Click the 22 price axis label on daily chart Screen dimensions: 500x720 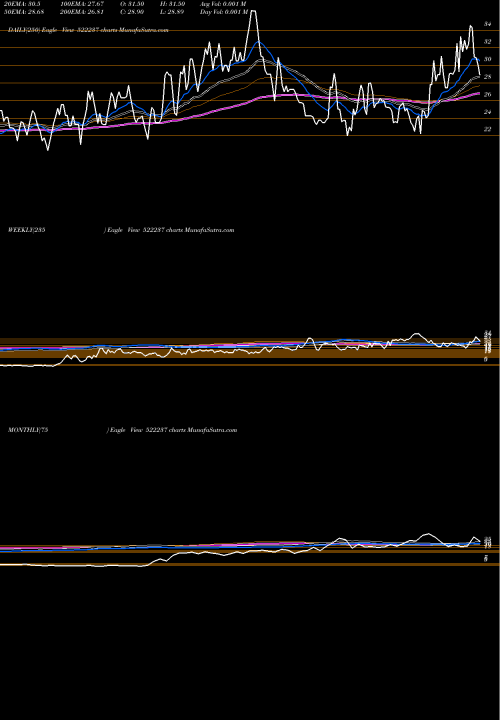(x=488, y=129)
